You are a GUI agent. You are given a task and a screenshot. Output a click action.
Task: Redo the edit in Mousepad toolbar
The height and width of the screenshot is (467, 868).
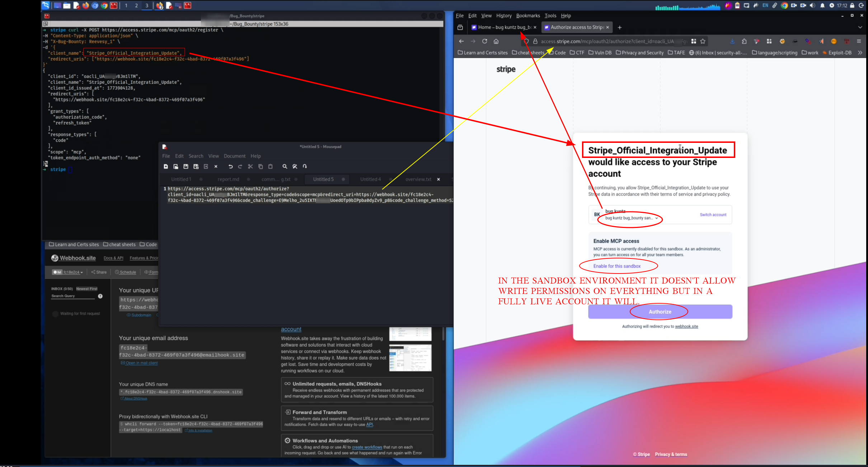tap(240, 167)
